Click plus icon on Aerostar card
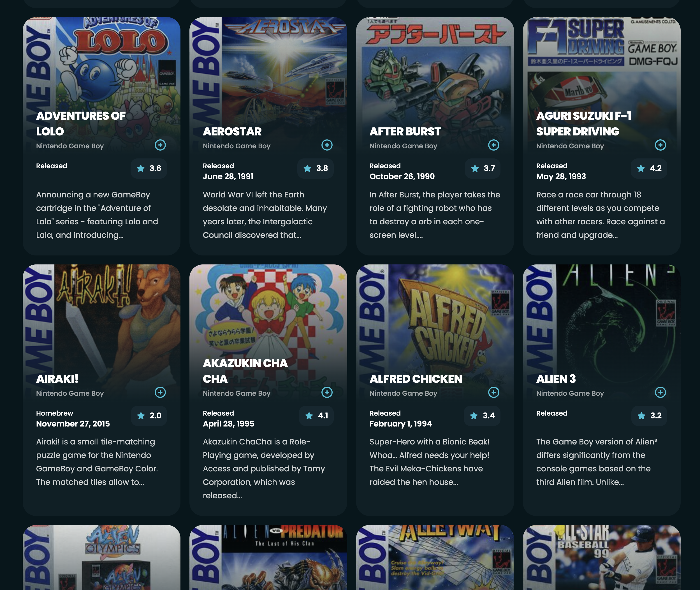Image resolution: width=700 pixels, height=590 pixels. 327,145
